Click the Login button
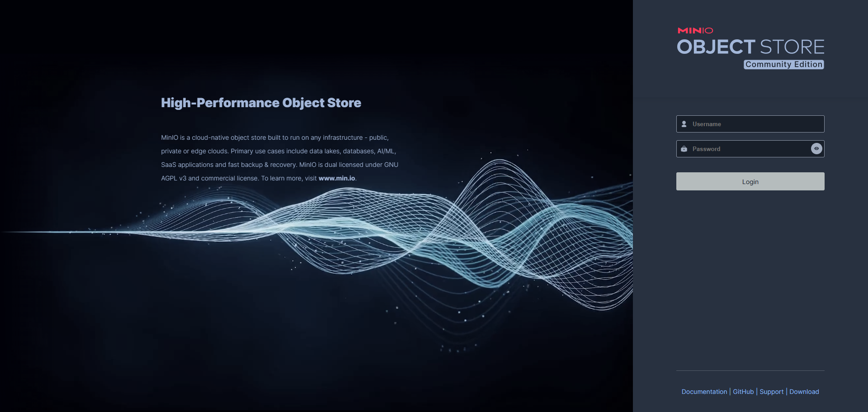Viewport: 868px width, 412px height. [750, 181]
